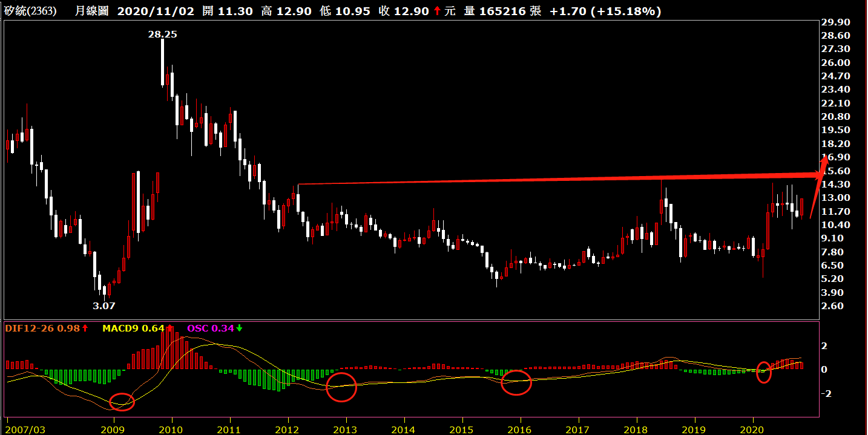Select the OSC 0.34 indicator label
868x435 pixels.
(211, 328)
